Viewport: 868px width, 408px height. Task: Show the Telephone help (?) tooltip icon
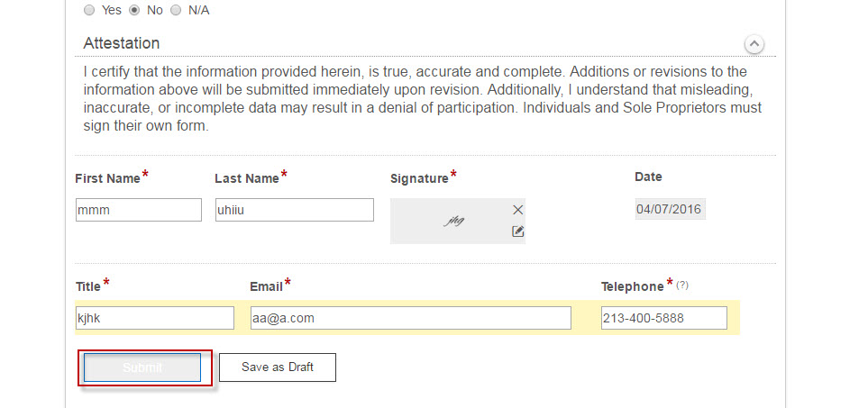point(682,286)
